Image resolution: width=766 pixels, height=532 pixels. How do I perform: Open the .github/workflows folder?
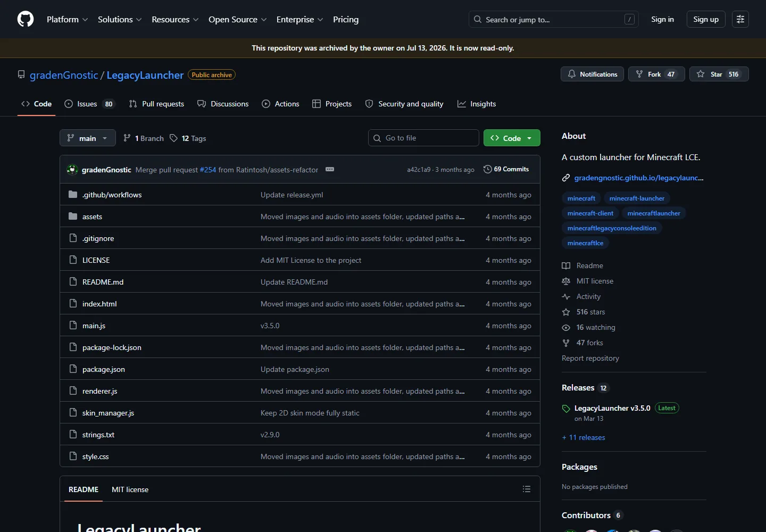[x=112, y=195]
